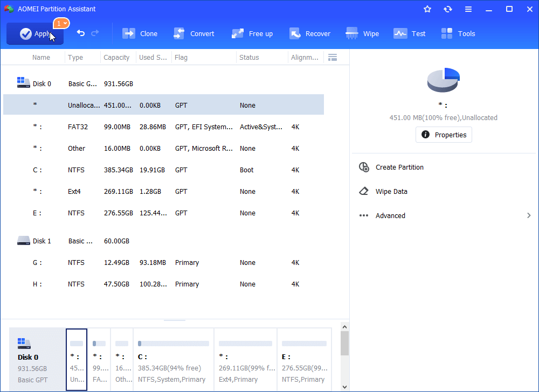Select Wipe Data in the side panel
Viewport: 539px width, 392px height.
point(391,192)
